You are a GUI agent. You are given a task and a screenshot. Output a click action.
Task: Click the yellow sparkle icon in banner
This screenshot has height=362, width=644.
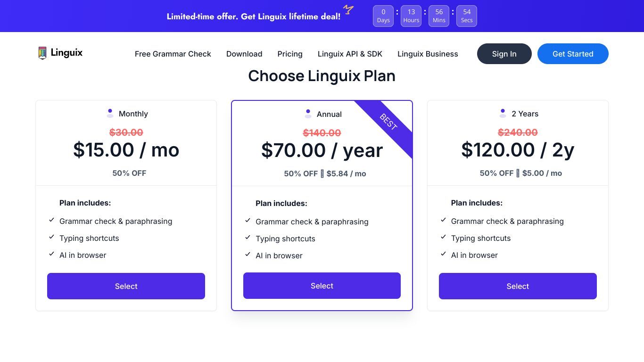click(x=348, y=9)
